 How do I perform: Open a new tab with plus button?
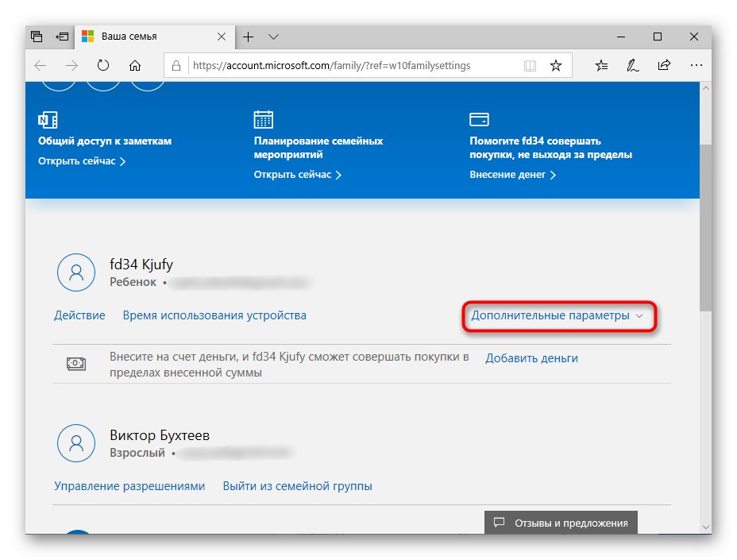click(x=248, y=37)
